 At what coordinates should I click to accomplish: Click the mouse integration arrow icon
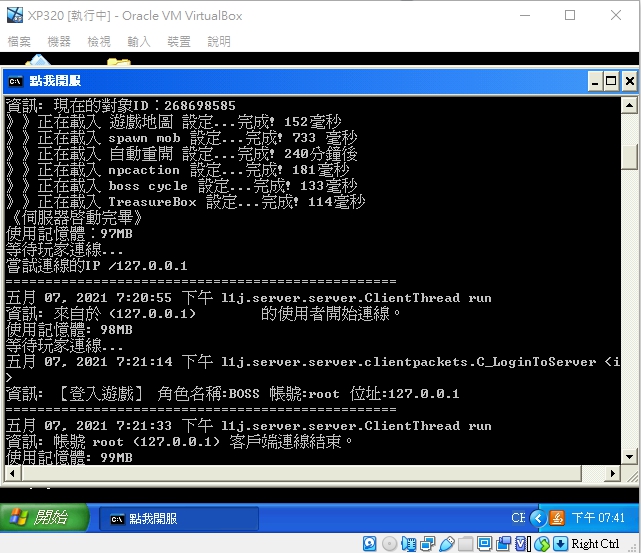click(x=542, y=544)
